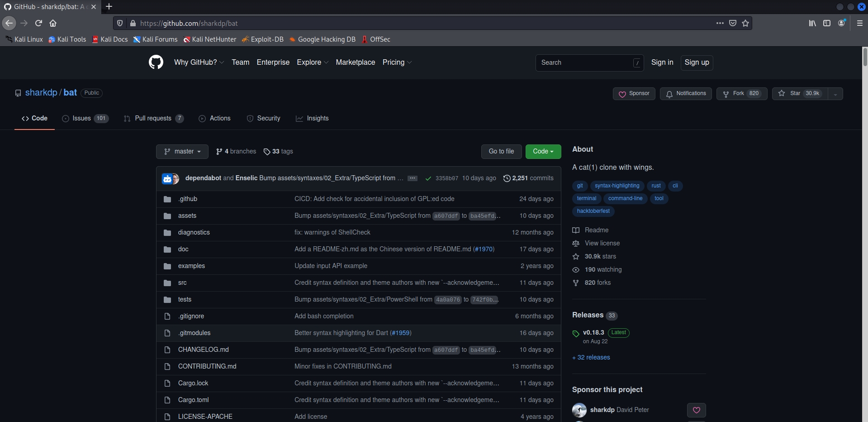This screenshot has width=868, height=422.
Task: Go back with the browser back arrow
Action: (9, 23)
